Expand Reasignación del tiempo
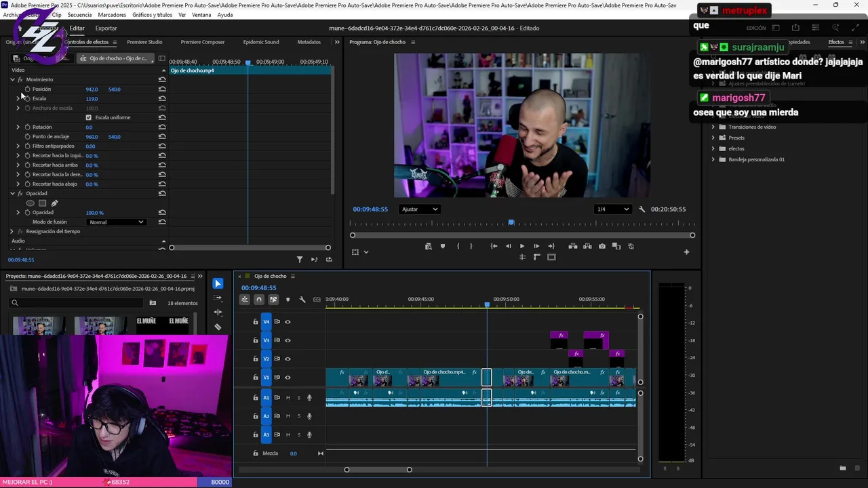Image resolution: width=868 pixels, height=488 pixels. point(12,231)
